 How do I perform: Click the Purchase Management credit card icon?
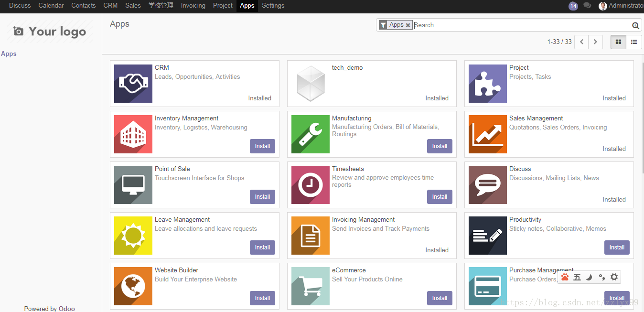[488, 286]
